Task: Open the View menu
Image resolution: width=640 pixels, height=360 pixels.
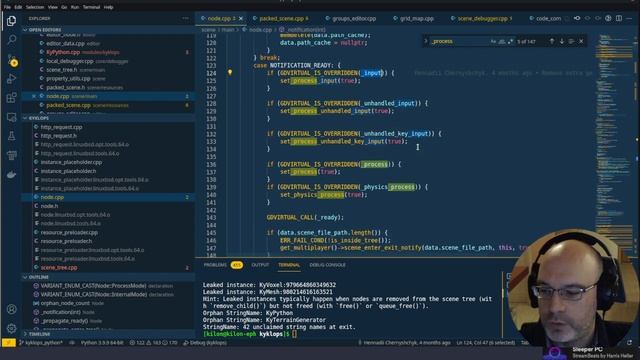Action: [53, 7]
